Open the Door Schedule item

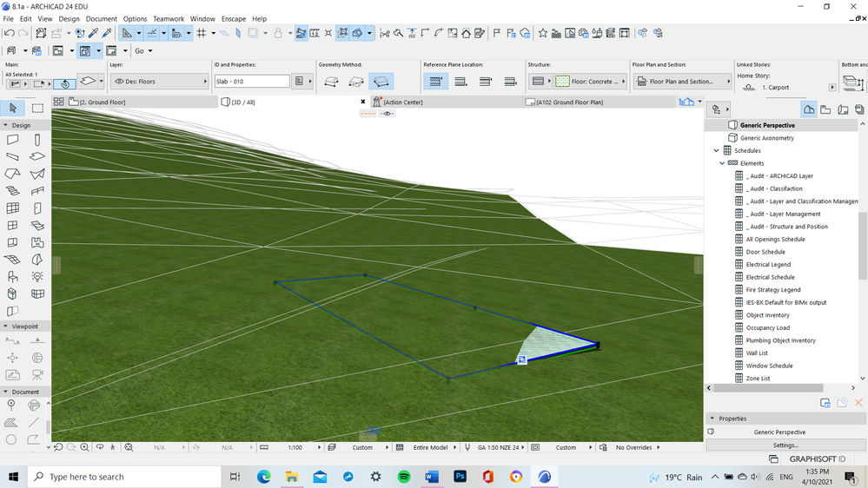(x=765, y=252)
